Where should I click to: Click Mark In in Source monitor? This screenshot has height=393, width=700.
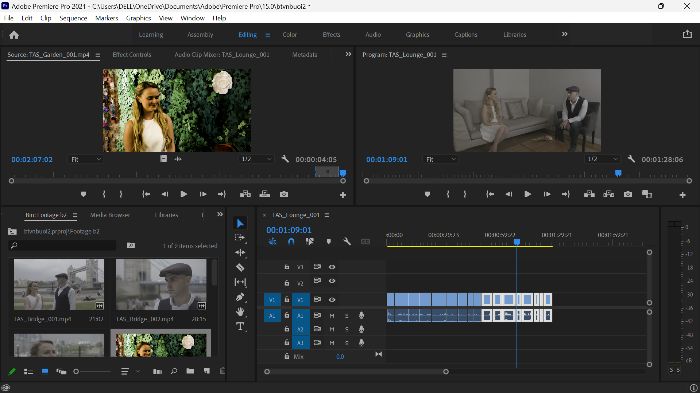click(104, 194)
